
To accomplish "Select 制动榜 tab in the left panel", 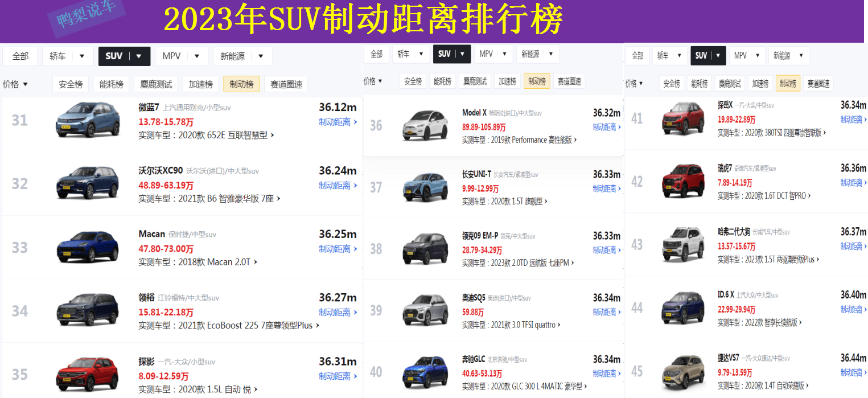I will pyautogui.click(x=241, y=84).
